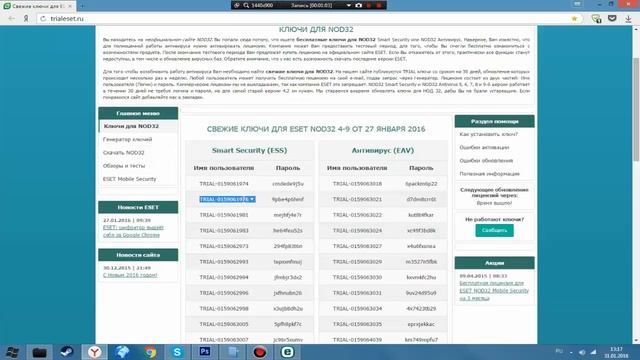Click the RU language indicator
This screenshot has width=640, height=360.
pyautogui.click(x=559, y=351)
